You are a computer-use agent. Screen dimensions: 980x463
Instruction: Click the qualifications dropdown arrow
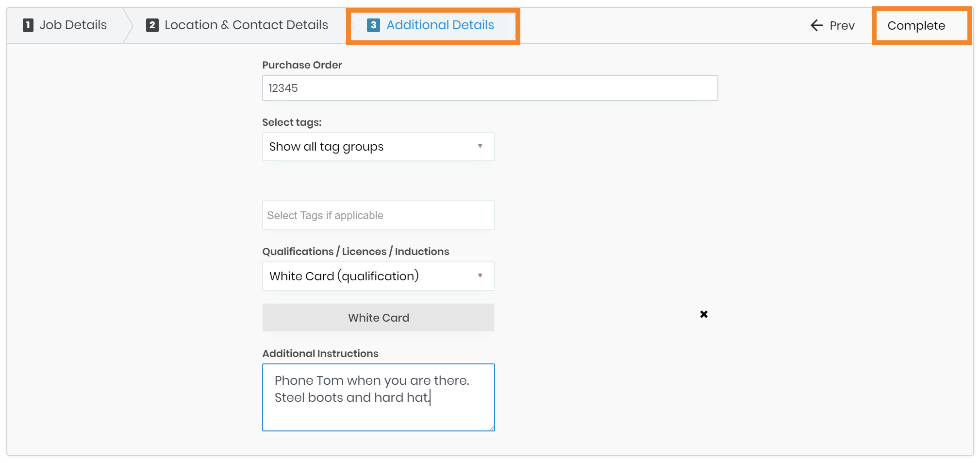click(x=480, y=276)
